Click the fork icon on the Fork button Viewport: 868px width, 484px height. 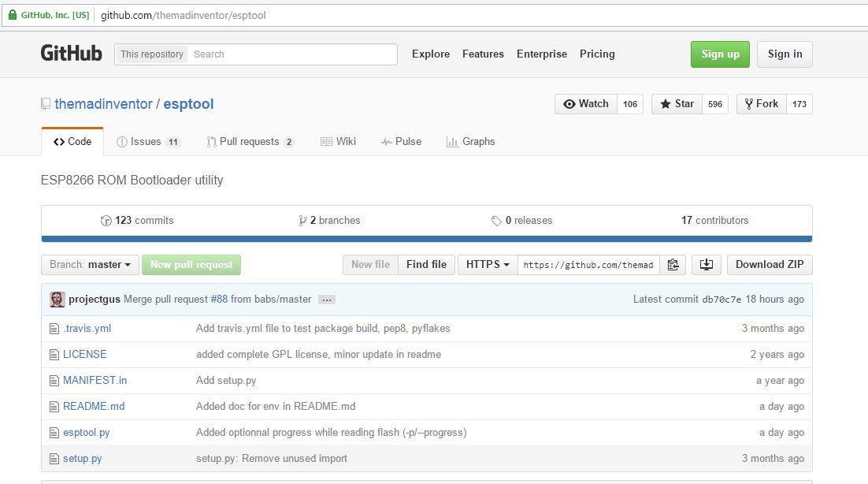click(x=747, y=103)
